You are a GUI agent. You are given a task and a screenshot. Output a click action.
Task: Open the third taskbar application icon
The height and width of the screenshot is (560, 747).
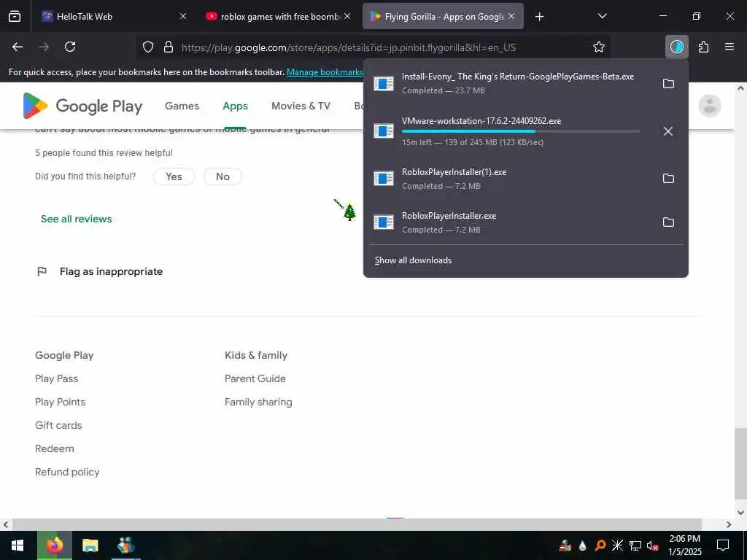click(125, 545)
